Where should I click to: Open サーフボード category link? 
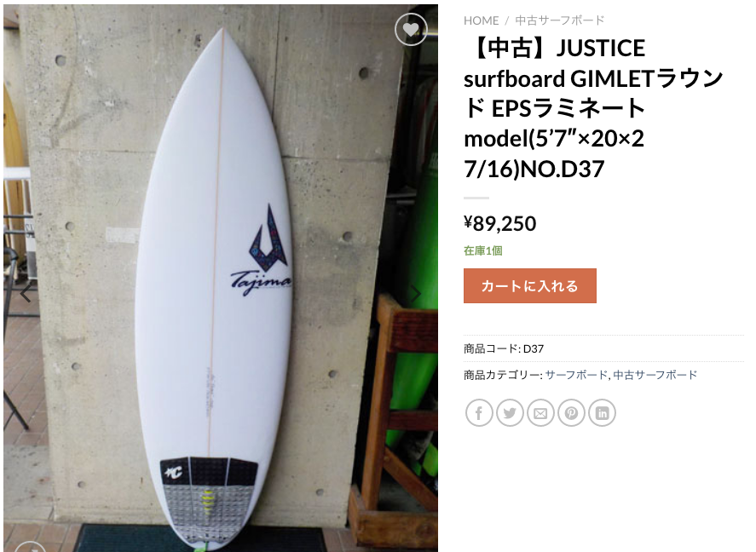pos(576,375)
